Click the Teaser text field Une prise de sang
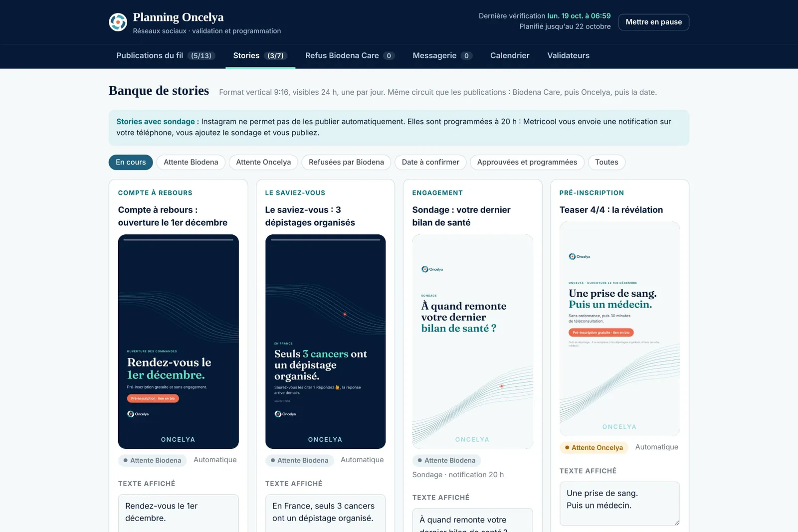Viewport: 798px width, 532px height. tap(619, 504)
